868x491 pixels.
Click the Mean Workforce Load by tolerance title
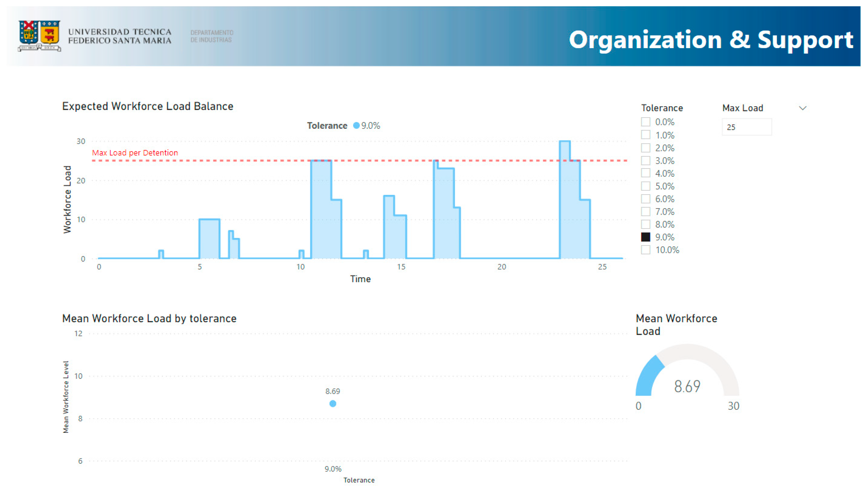coord(149,318)
